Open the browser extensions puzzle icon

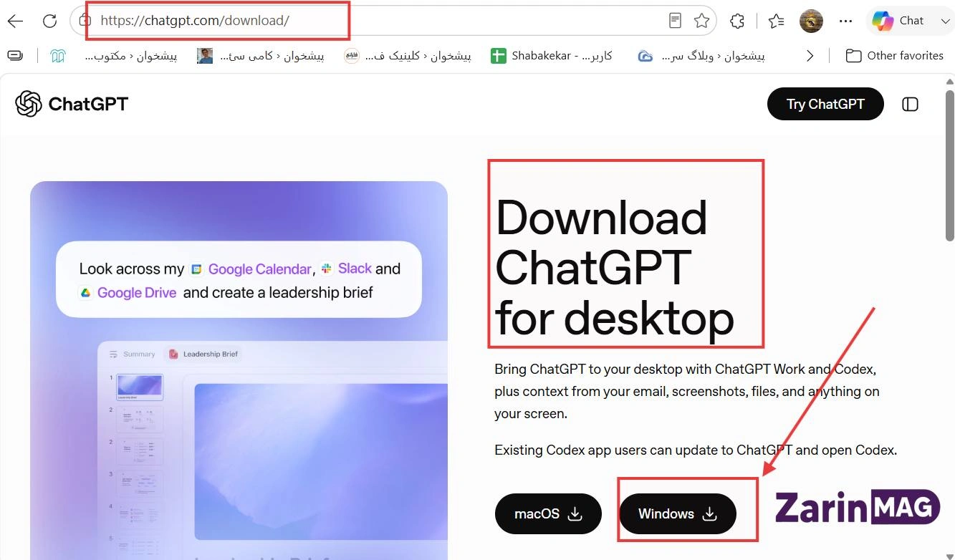[x=737, y=21]
